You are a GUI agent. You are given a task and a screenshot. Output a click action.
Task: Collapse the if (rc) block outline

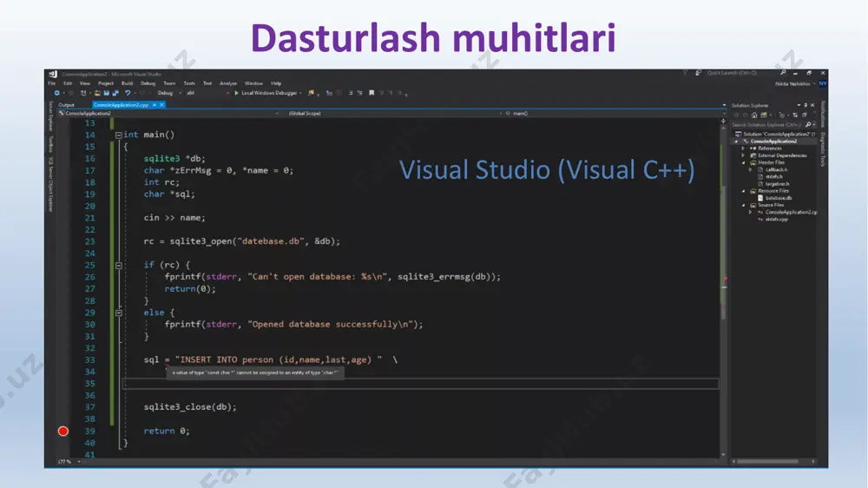(x=118, y=266)
